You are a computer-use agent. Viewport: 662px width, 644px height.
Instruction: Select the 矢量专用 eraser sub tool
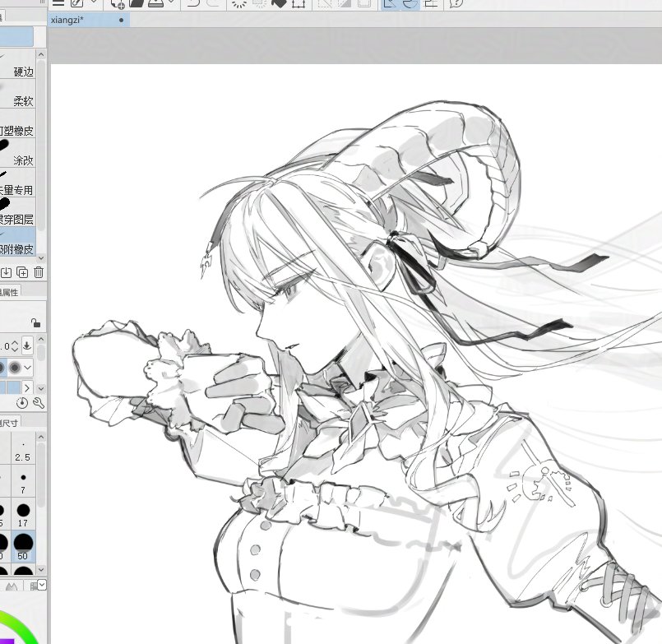point(18,182)
